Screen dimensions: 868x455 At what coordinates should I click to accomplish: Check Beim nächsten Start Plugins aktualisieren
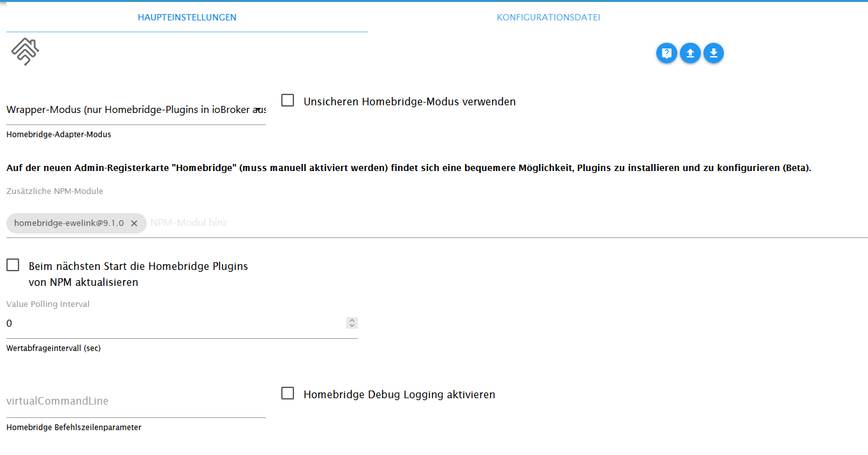click(x=13, y=265)
